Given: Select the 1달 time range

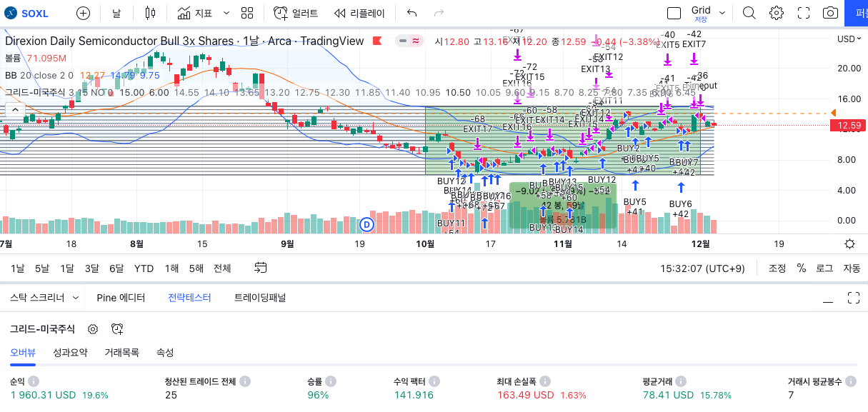Looking at the screenshot, I should click(67, 268).
